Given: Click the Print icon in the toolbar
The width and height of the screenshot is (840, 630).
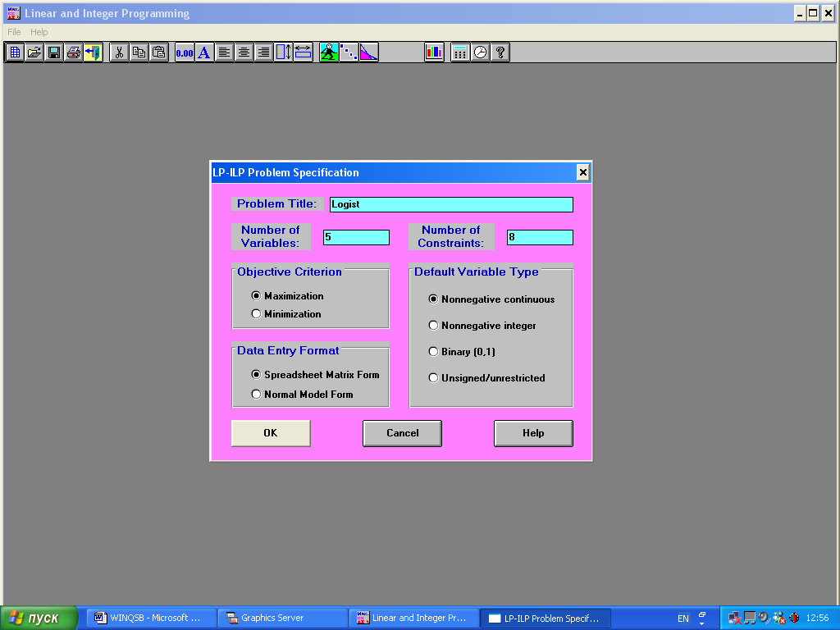Looking at the screenshot, I should [73, 52].
